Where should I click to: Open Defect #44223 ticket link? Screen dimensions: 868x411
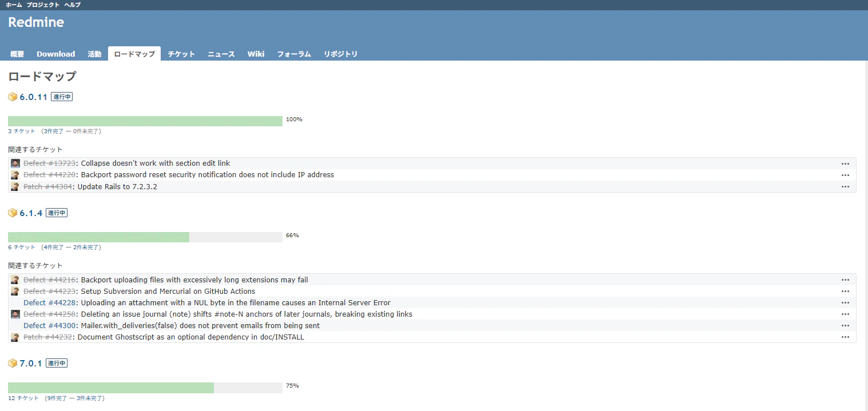click(49, 292)
